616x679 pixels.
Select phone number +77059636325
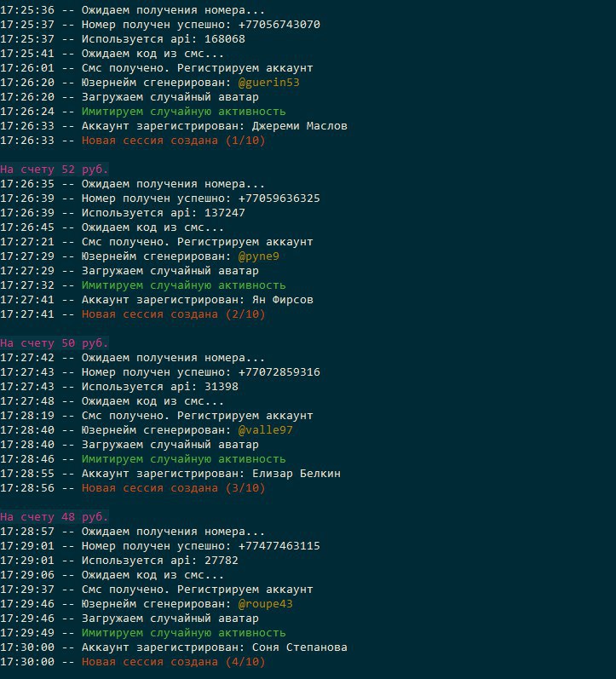click(x=279, y=199)
